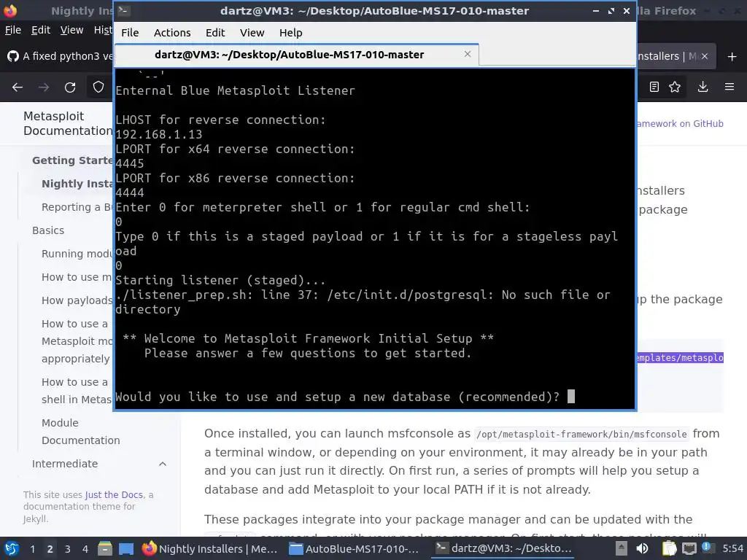Reload the page in Firefox
Viewport: 747px width, 560px height.
[70, 87]
